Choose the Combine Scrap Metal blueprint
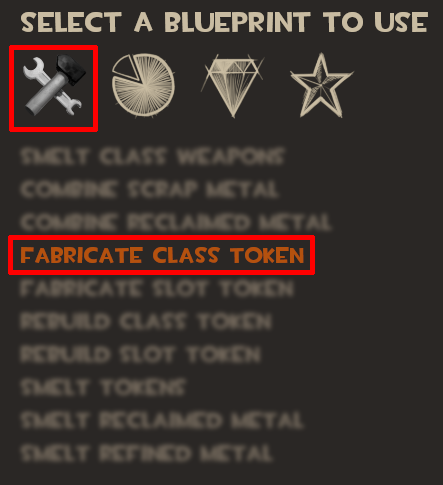443x485 pixels. pyautogui.click(x=149, y=189)
